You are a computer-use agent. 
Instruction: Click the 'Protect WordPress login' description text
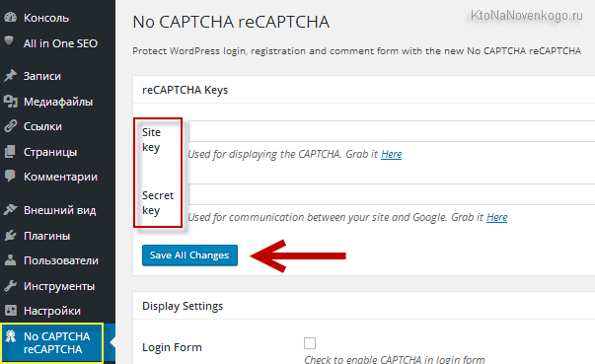(x=356, y=51)
